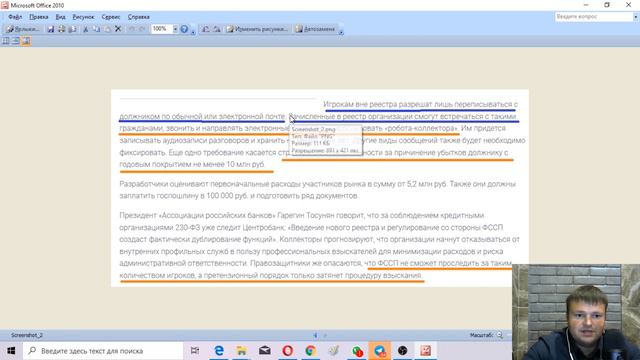Click the Redo arrow icon
The height and width of the screenshot is (360, 640).
click(142, 29)
